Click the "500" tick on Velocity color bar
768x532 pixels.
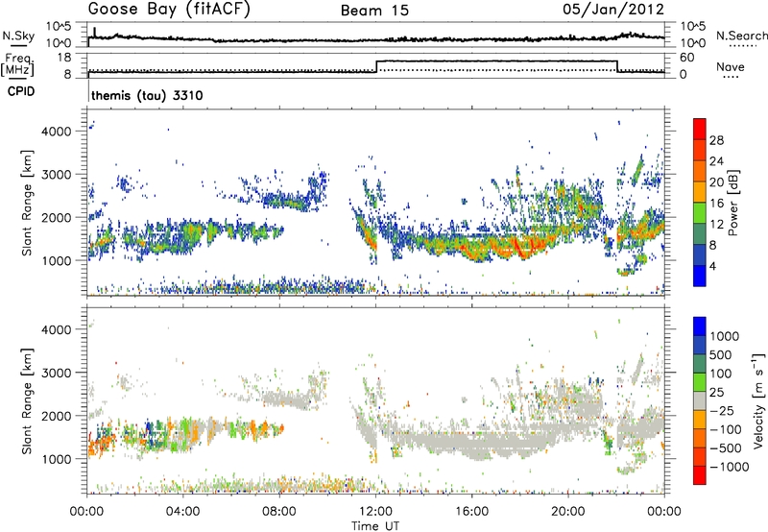pos(721,354)
